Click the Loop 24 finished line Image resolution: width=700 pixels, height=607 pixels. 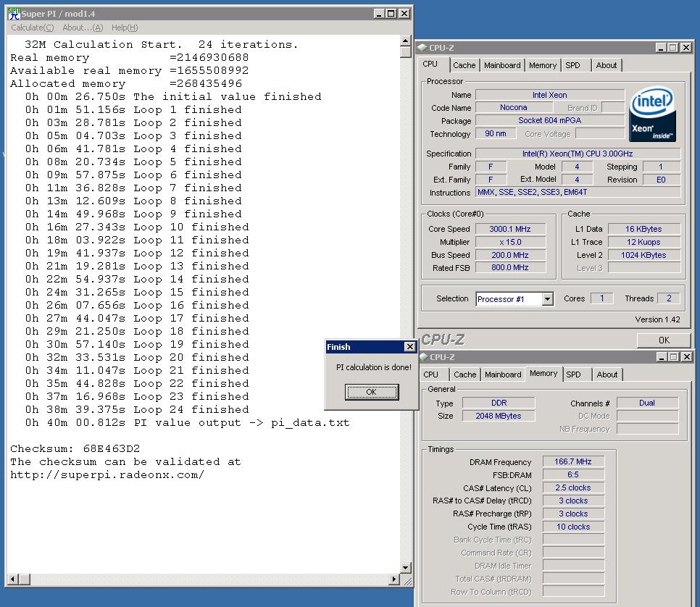[137, 410]
